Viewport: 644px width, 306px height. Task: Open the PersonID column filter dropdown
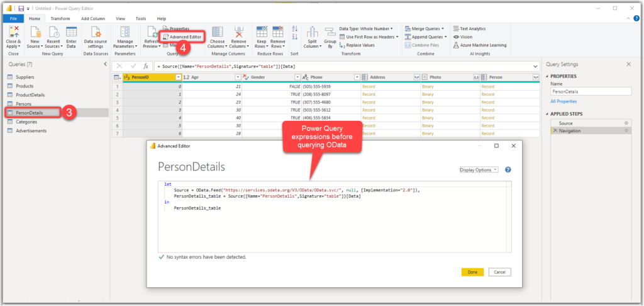[x=178, y=77]
